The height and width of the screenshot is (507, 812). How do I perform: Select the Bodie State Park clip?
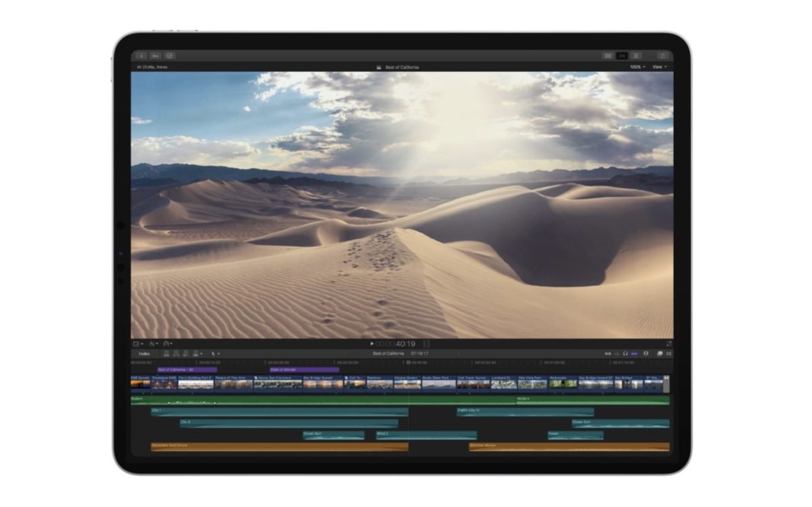(438, 383)
